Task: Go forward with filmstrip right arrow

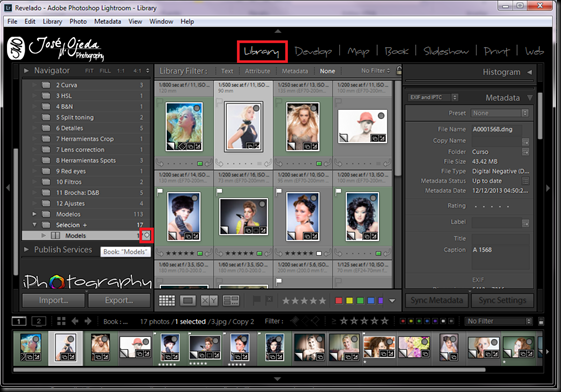Action: coord(88,321)
